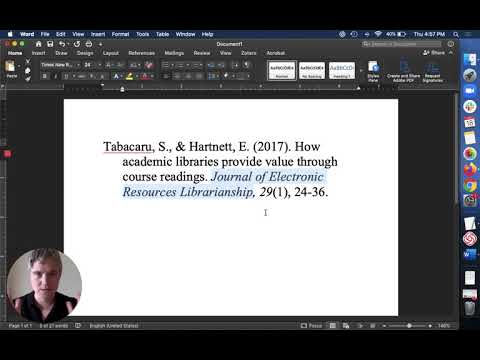Screen dimensions: 480x360
Task: Click the Redo circular arrow icon
Action: pos(77,44)
